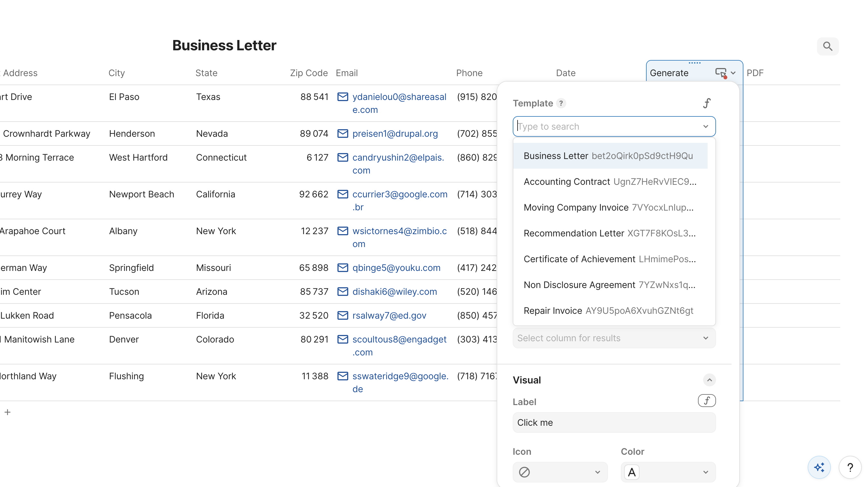Viewport: 868px width, 487px height.
Task: Click the A color swatch under Color
Action: [632, 472]
